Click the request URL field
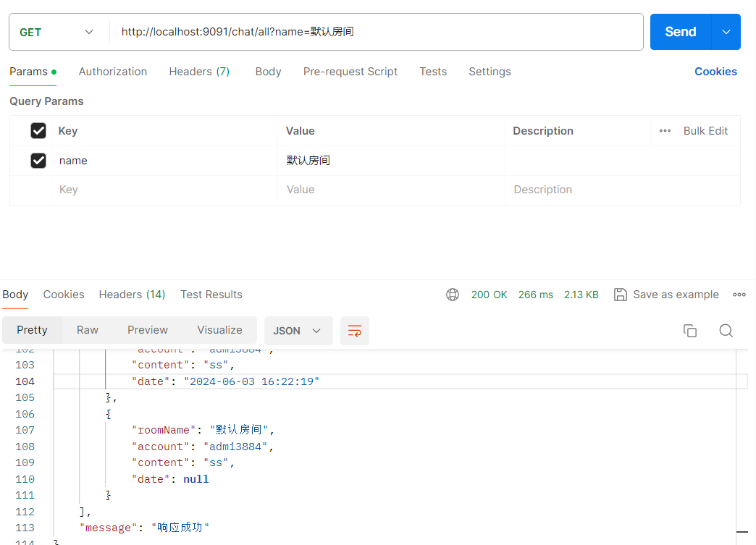This screenshot has height=545, width=756. pyautogui.click(x=376, y=32)
